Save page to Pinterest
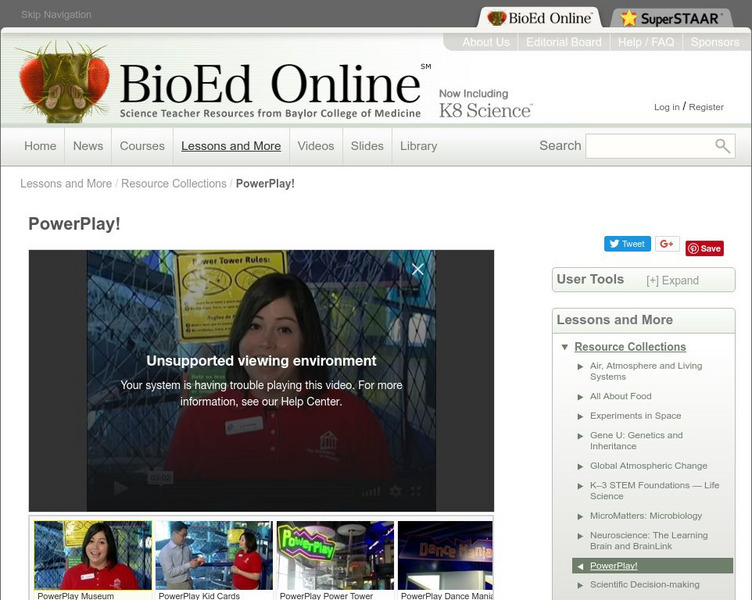This screenshot has width=752, height=600. click(x=705, y=248)
